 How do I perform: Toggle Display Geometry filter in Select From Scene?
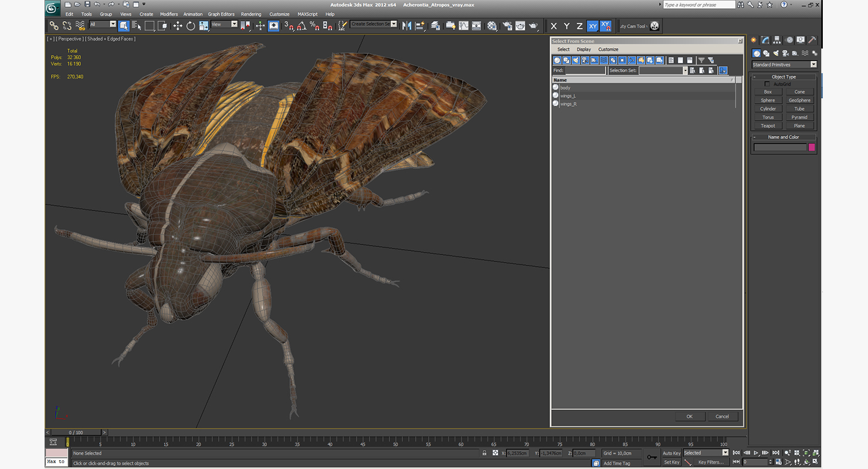pyautogui.click(x=557, y=60)
